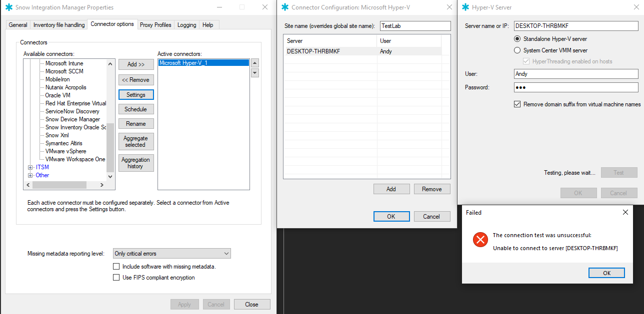Move active connector up with the up arrow
This screenshot has width=644, height=314.
(x=254, y=63)
